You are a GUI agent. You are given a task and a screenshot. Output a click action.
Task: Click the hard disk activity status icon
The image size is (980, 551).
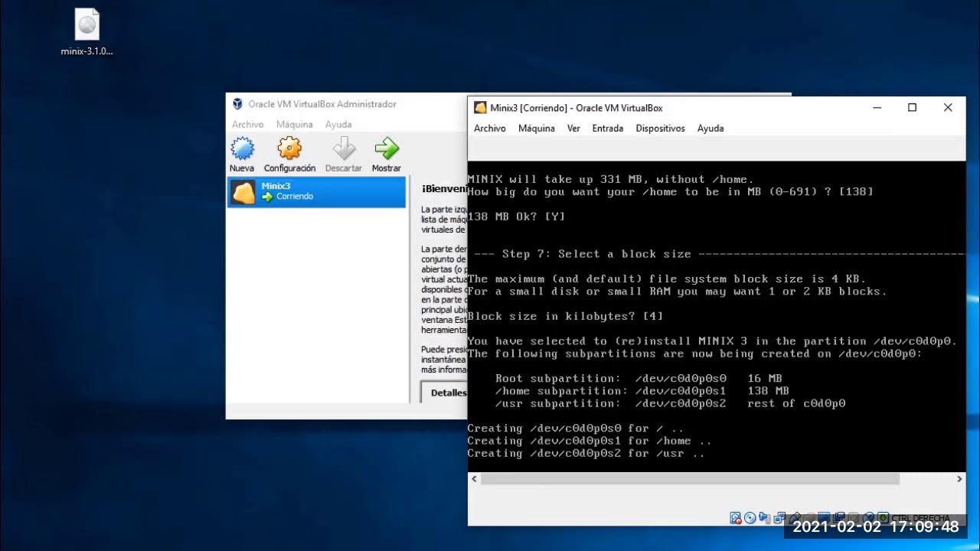pyautogui.click(x=736, y=518)
